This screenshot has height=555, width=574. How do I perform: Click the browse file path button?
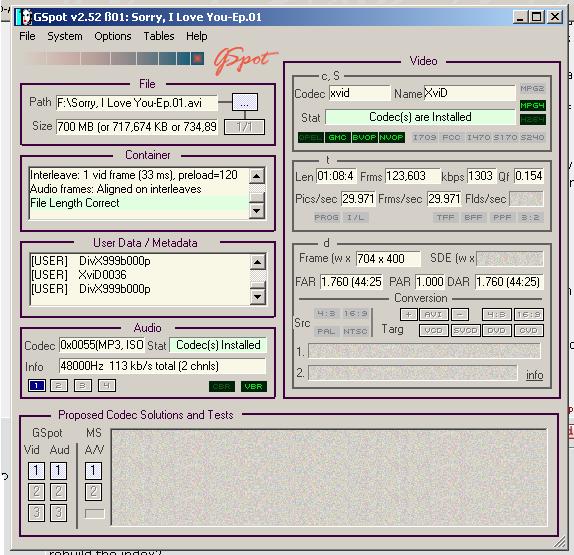pyautogui.click(x=245, y=103)
